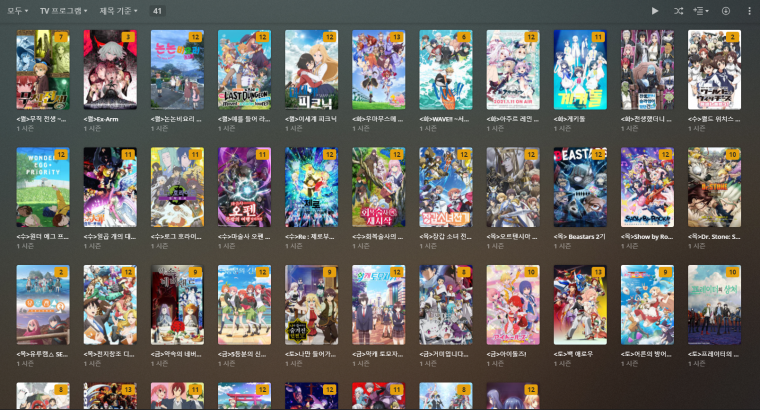This screenshot has width=760, height=410.
Task: Click the <화>아주르 레인 title link
Action: pyautogui.click(x=512, y=119)
